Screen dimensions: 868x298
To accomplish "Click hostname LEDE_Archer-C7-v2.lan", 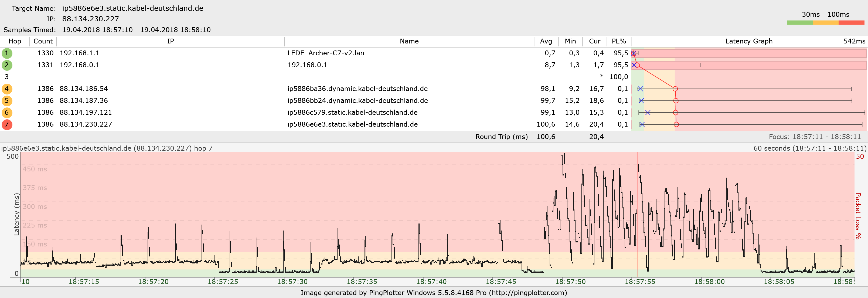I will [x=325, y=53].
